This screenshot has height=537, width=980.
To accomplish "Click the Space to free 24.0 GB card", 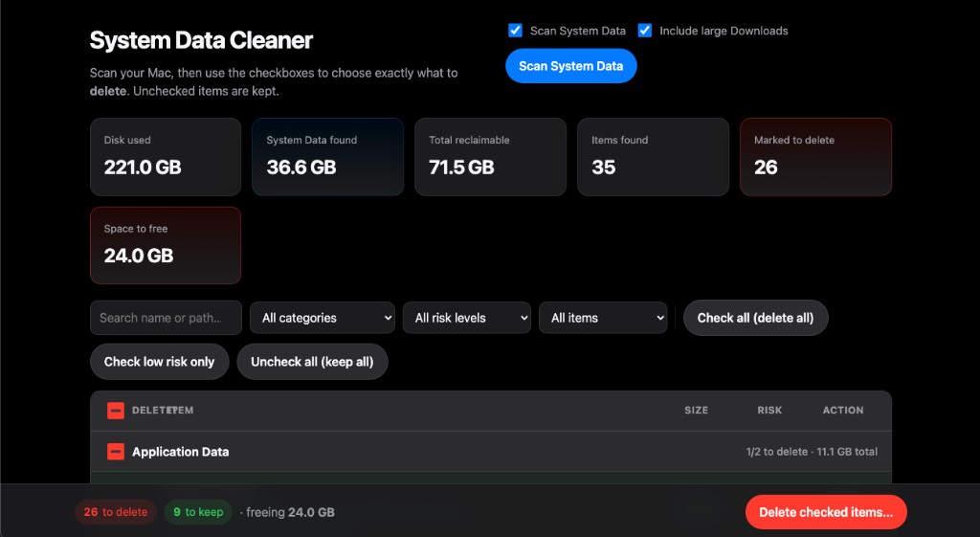I will [x=166, y=245].
